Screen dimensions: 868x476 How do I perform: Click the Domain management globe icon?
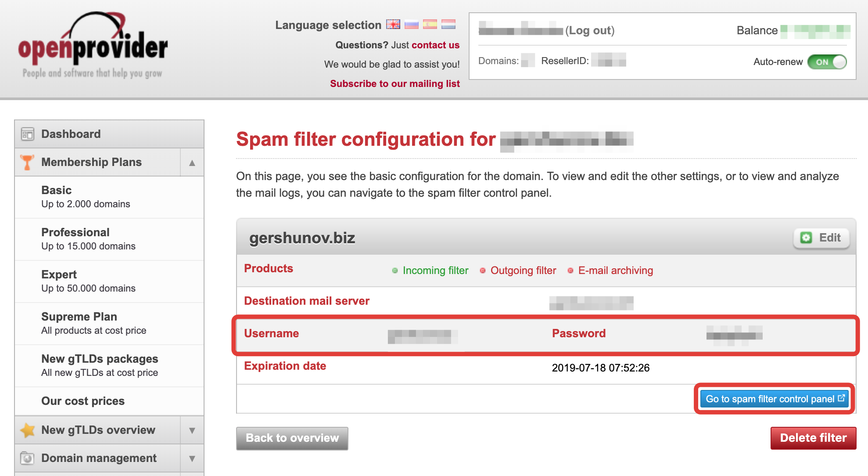click(x=27, y=458)
